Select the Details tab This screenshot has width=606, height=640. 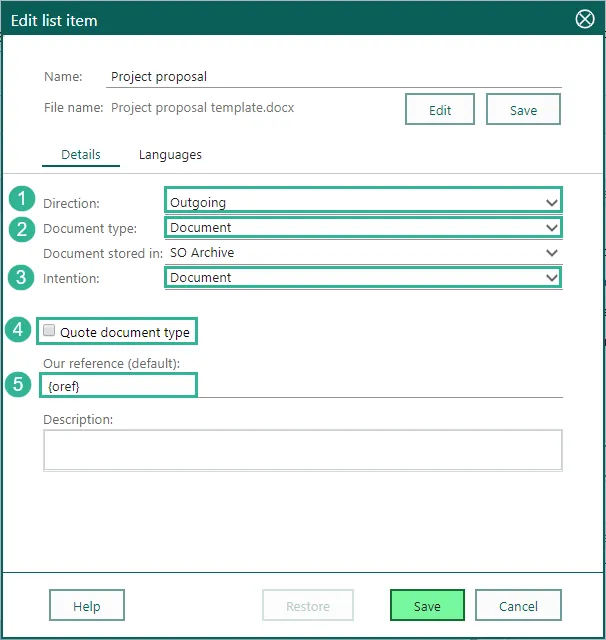(x=81, y=155)
